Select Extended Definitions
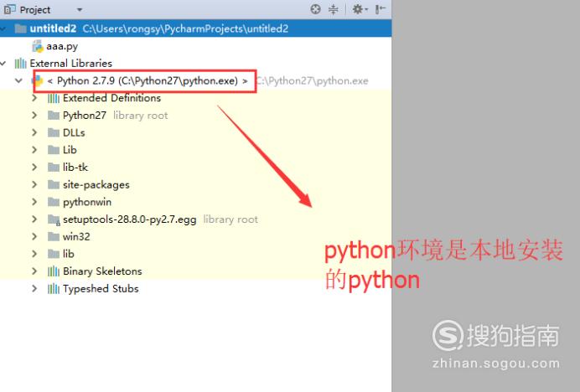 111,98
